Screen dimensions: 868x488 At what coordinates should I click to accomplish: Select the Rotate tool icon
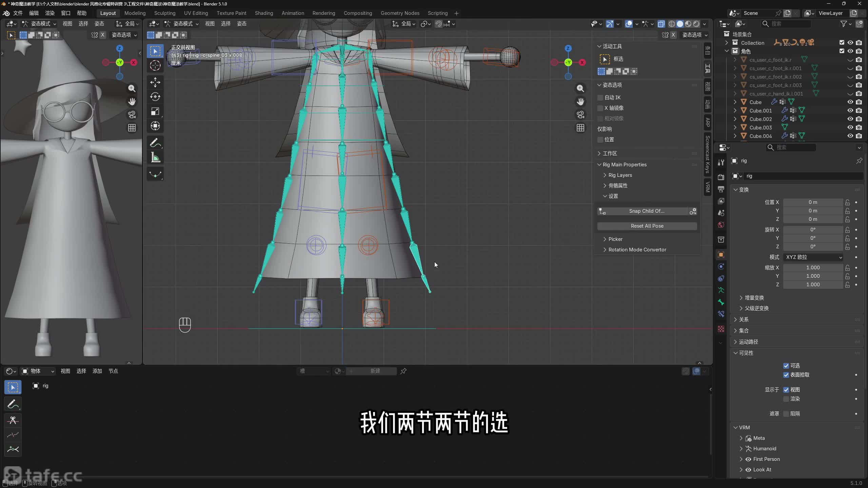[155, 97]
